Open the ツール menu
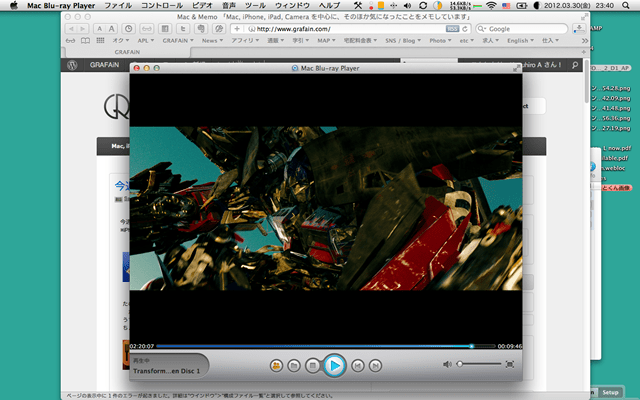This screenshot has width=640, height=400. pyautogui.click(x=256, y=5)
